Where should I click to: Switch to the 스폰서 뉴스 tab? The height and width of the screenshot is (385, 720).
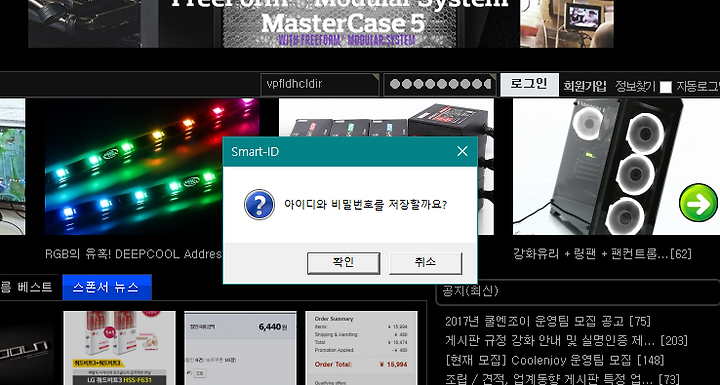point(107,287)
